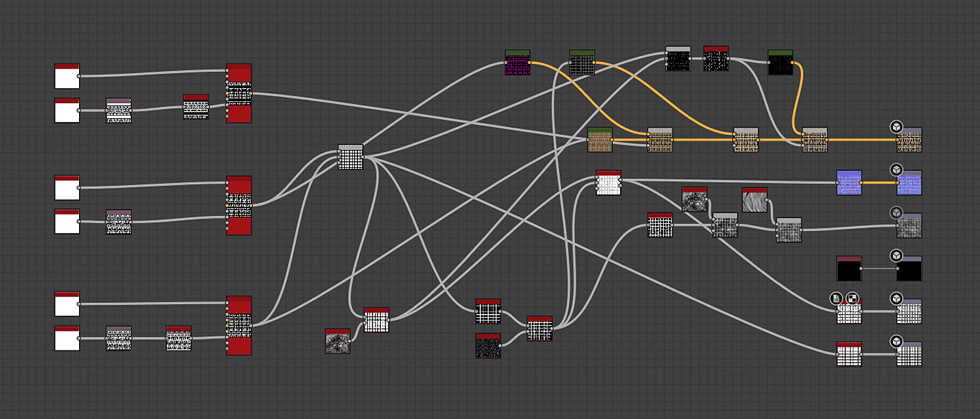Image resolution: width=980 pixels, height=419 pixels.
Task: Select the topmost tall red node
Action: coord(239,93)
